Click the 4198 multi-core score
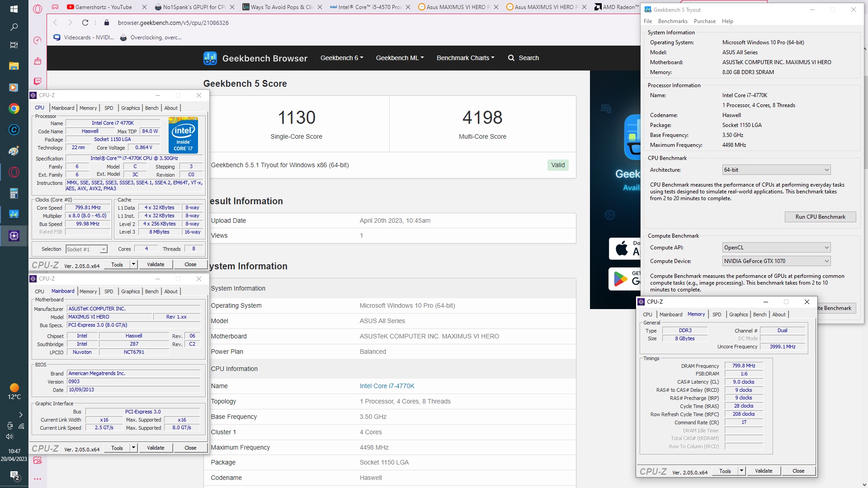The image size is (868, 488). (482, 117)
